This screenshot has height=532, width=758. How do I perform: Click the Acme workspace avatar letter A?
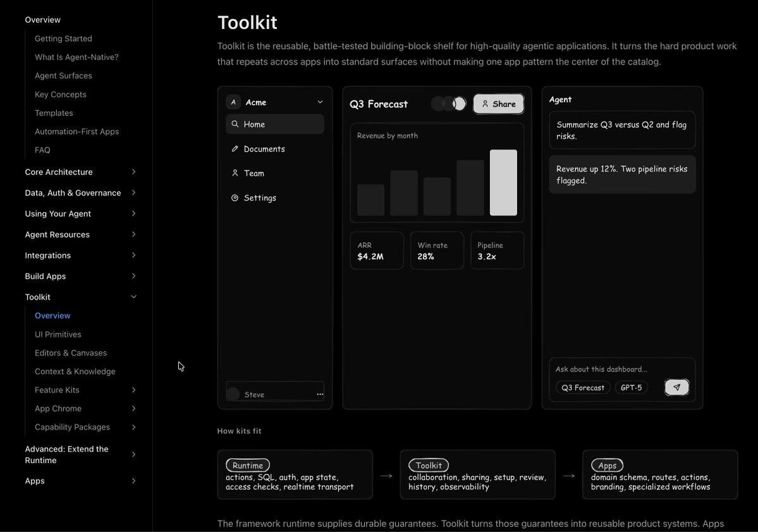pos(233,102)
